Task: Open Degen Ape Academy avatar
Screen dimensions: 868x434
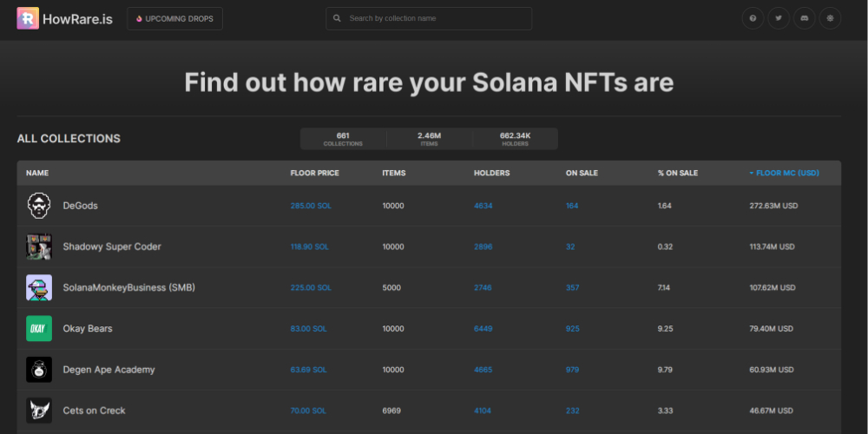Action: pyautogui.click(x=39, y=369)
